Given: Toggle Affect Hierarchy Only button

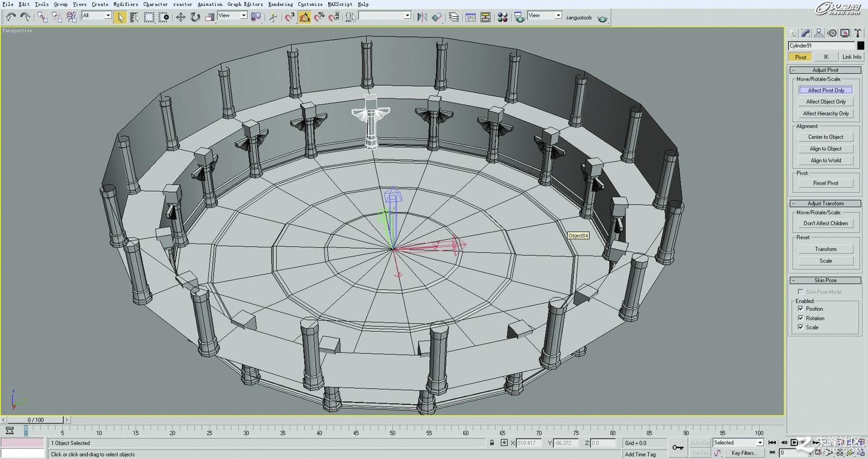Looking at the screenshot, I should (826, 113).
